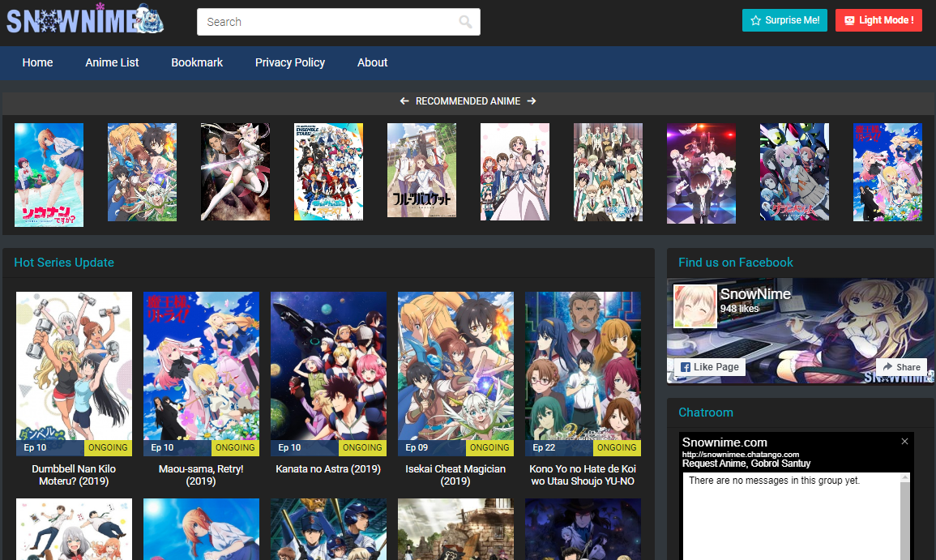Screen dimensions: 936x560
Task: Click the left arrow of Recommended Anime
Action: pos(404,101)
